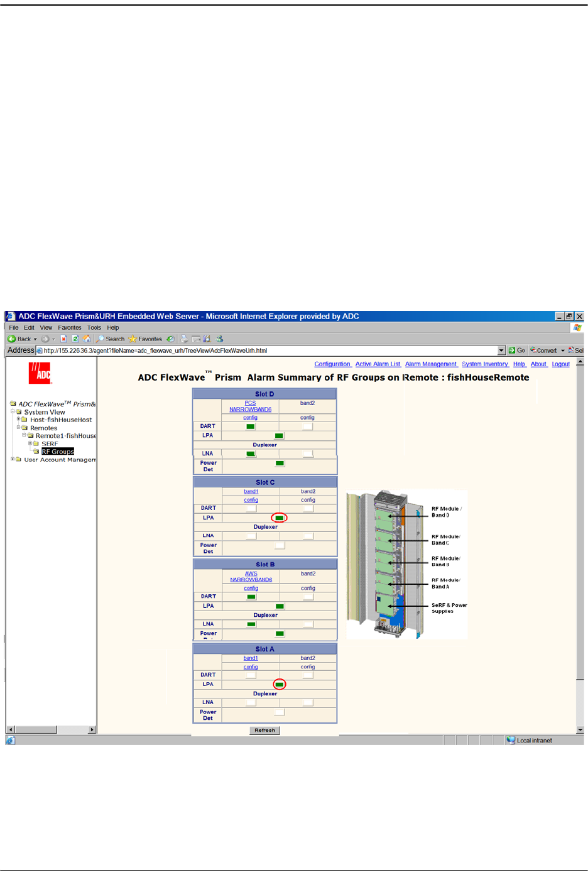Click the Home icon in browser toolbar
The height and width of the screenshot is (875, 588).
[x=87, y=339]
